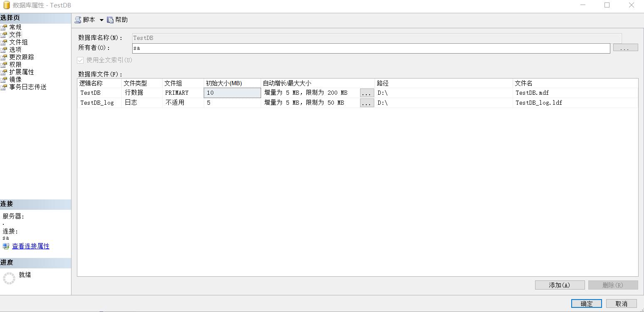Open the 镜像 page
Screen dimensions: 644x312
(15, 79)
